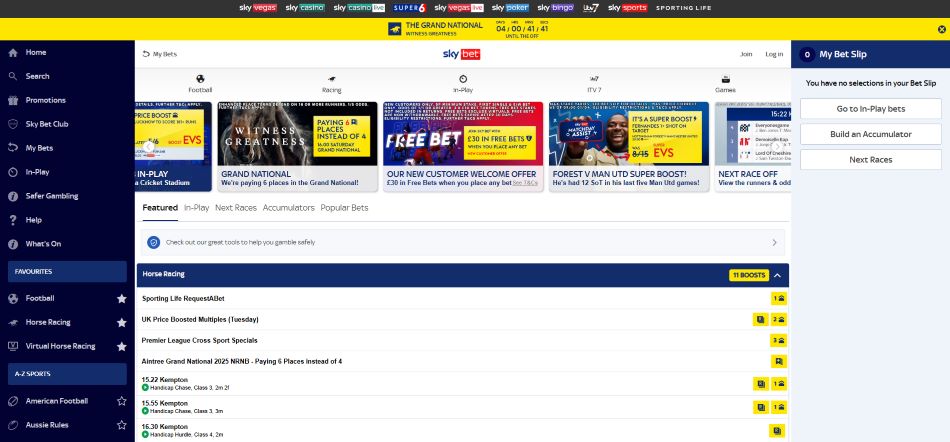The width and height of the screenshot is (950, 442).
Task: Open Sky Casino Live link
Action: click(359, 8)
